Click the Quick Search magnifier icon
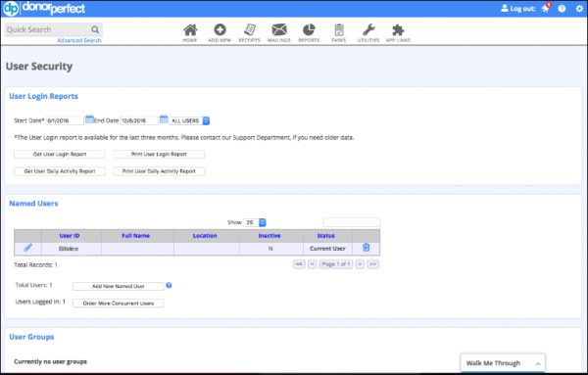 (x=95, y=29)
